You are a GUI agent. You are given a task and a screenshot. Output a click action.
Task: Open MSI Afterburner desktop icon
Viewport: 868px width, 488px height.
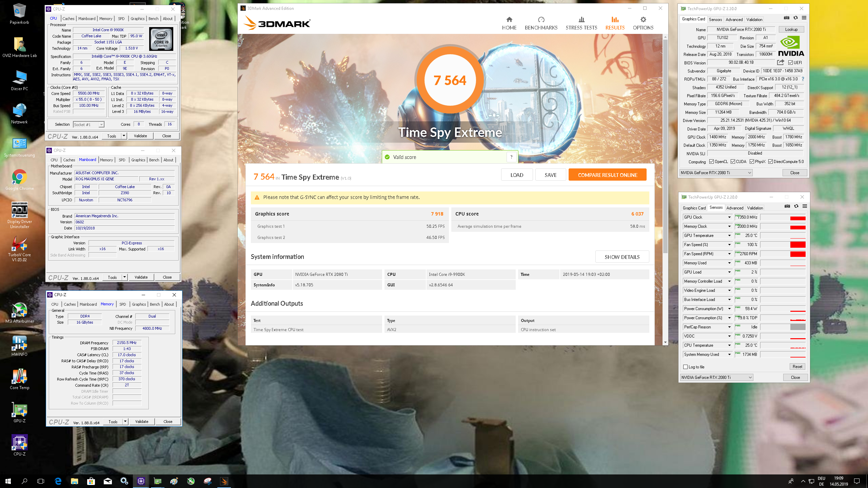point(19,313)
